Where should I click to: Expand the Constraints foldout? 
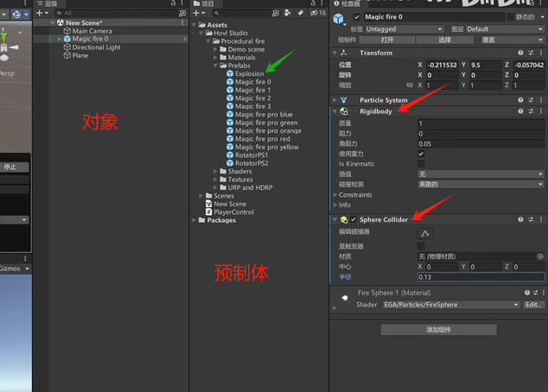click(335, 194)
